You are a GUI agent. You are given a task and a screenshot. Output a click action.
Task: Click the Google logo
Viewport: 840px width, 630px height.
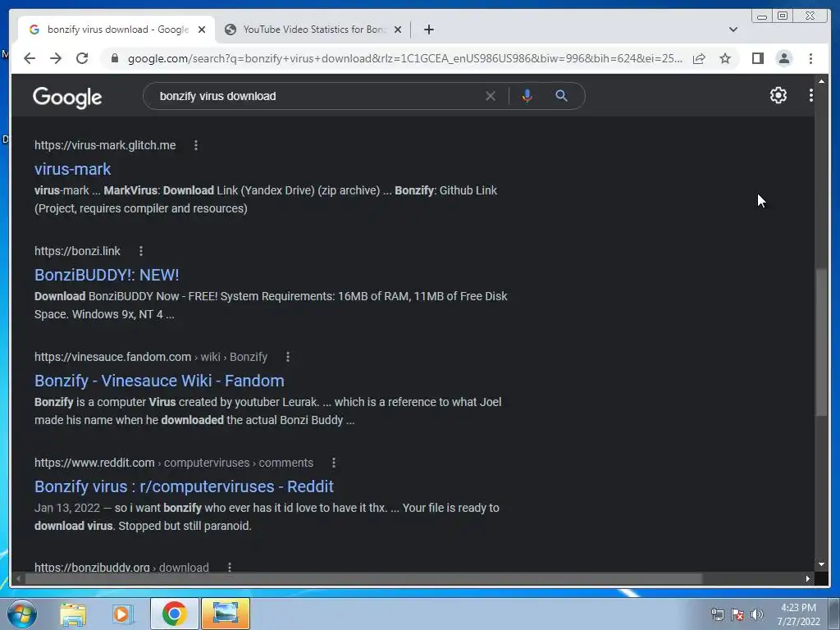(67, 97)
